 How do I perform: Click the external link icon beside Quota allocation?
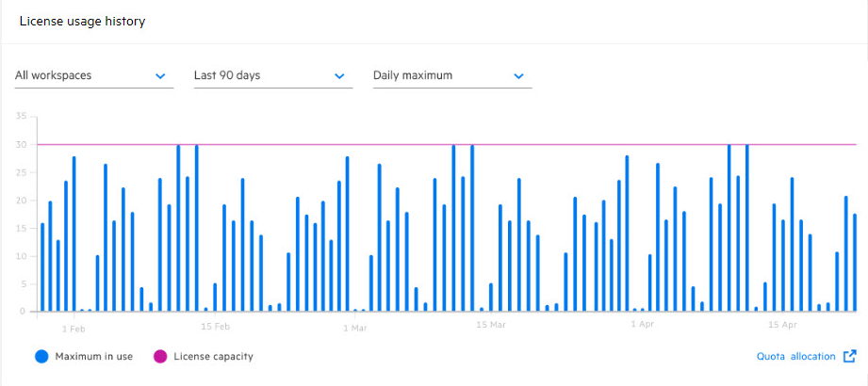click(x=849, y=356)
